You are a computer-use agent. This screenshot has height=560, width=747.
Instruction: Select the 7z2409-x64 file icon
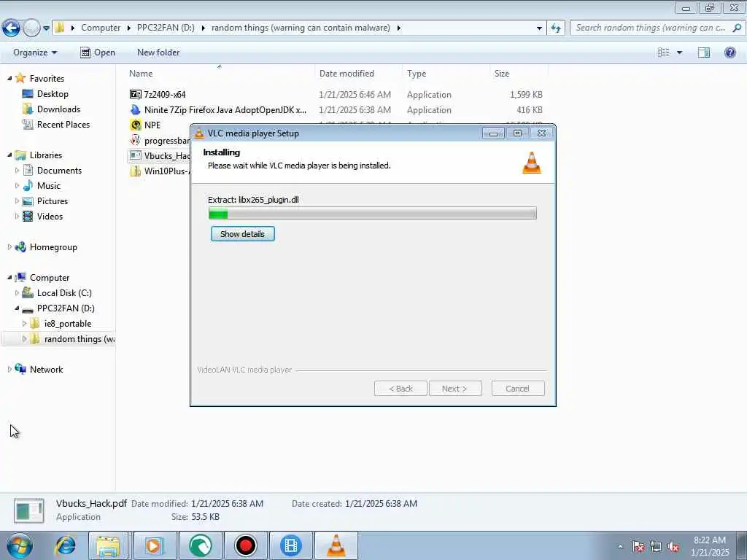[135, 94]
